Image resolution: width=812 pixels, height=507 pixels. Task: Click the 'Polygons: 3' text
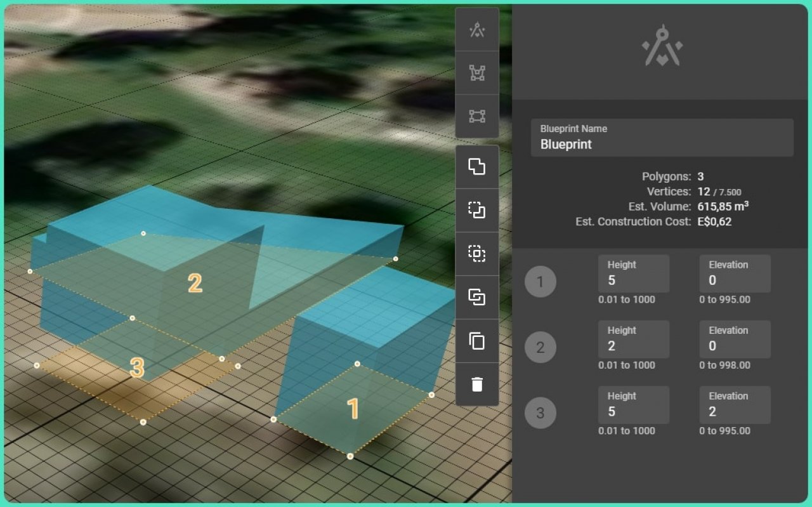(x=673, y=176)
